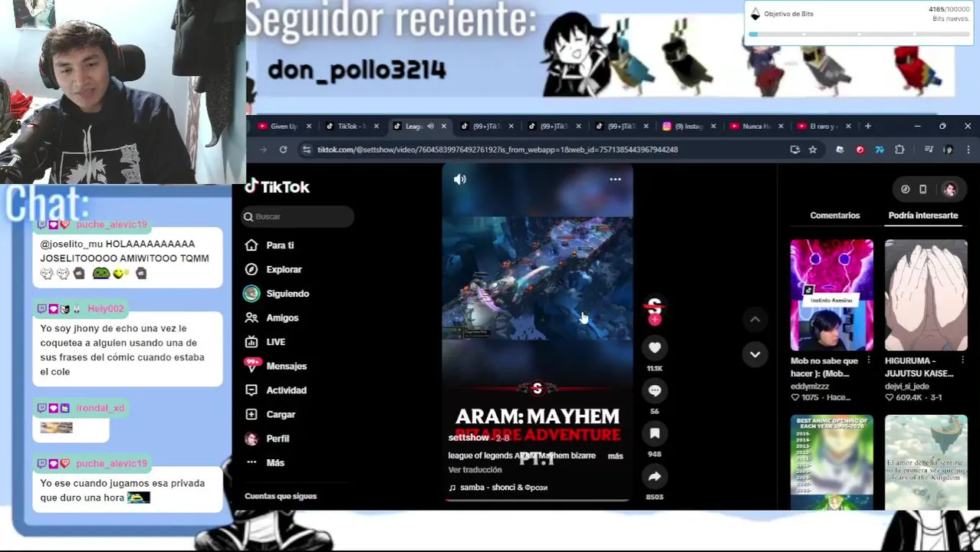Save the video with the bookmark icon
This screenshot has width=980, height=552.
click(654, 434)
